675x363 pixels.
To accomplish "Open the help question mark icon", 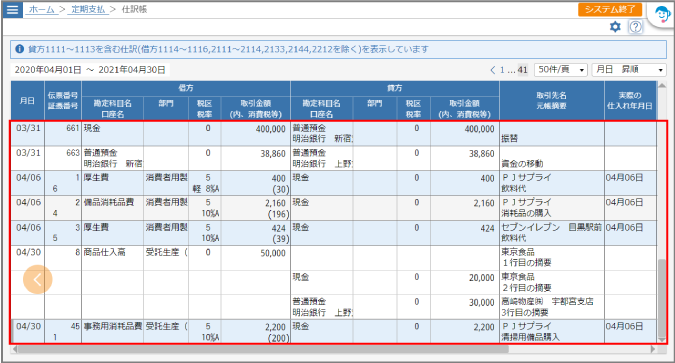I will [x=636, y=27].
